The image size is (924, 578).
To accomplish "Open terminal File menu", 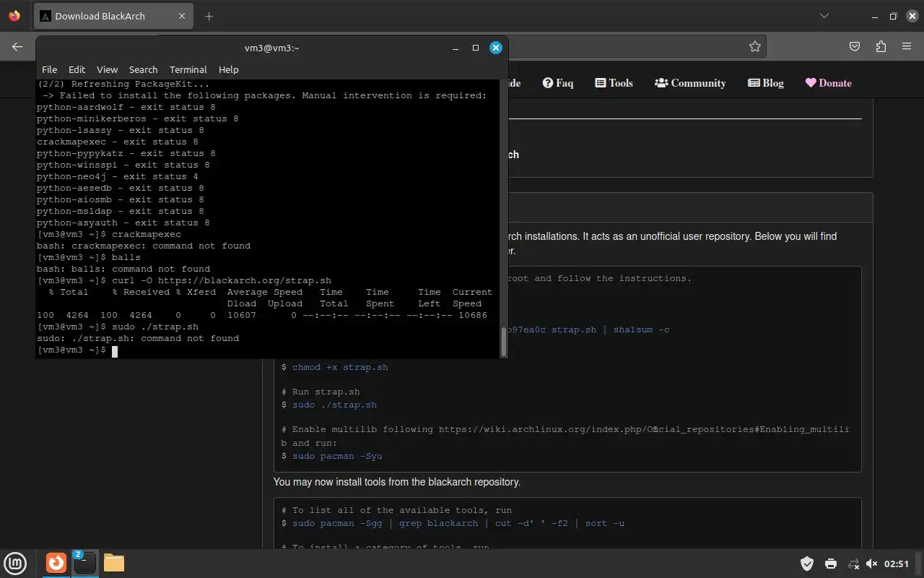I will pos(49,69).
